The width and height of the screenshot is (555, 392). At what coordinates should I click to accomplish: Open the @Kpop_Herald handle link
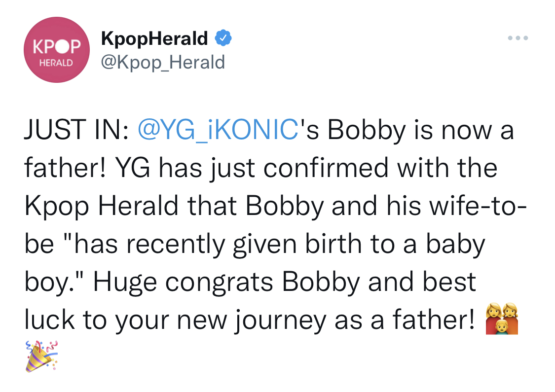pos(163,62)
